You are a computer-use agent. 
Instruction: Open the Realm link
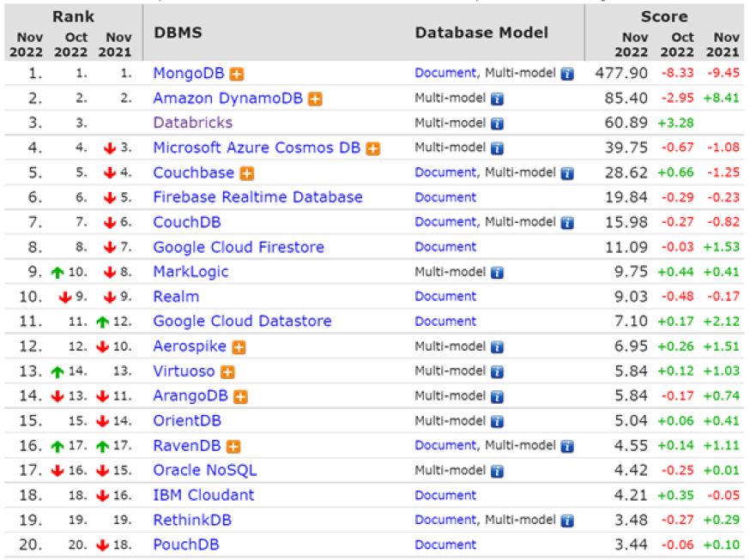(x=176, y=297)
